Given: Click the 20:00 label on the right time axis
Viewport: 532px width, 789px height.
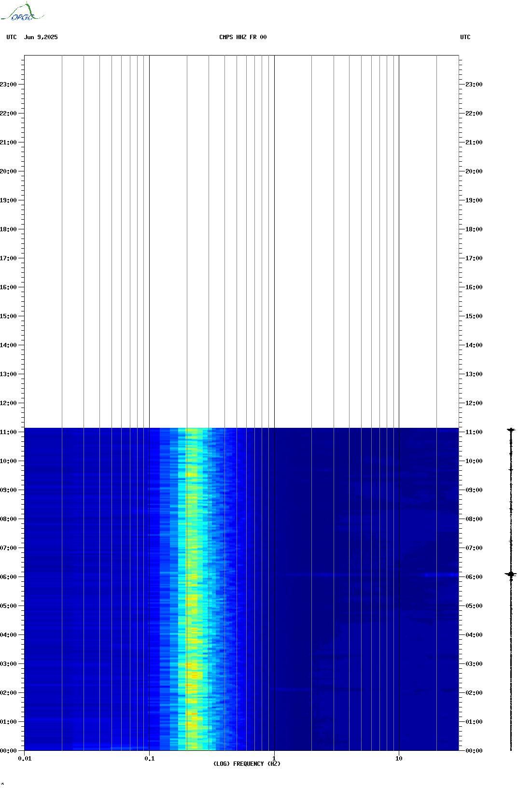Looking at the screenshot, I should (474, 171).
